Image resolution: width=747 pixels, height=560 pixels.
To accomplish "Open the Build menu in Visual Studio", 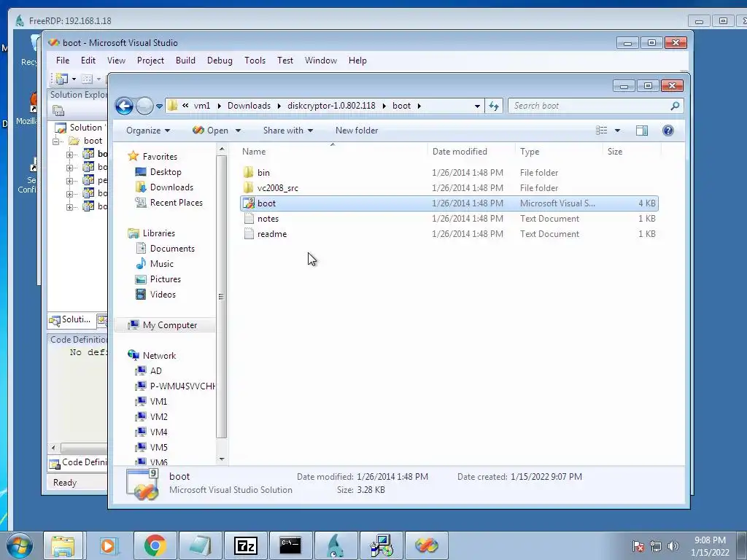I will [x=185, y=61].
